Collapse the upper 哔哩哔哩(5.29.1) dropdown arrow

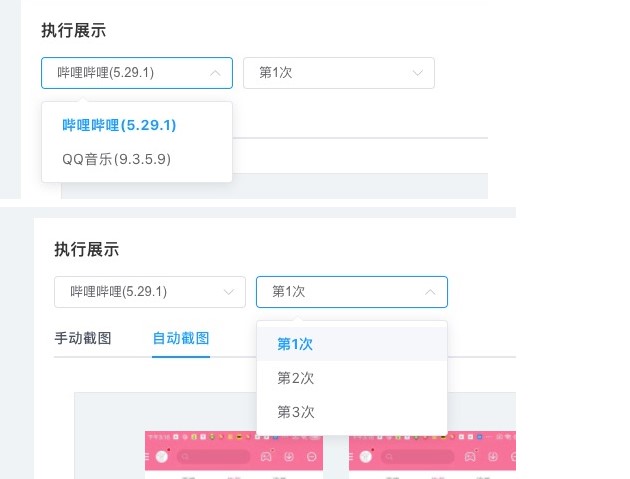[215, 73]
